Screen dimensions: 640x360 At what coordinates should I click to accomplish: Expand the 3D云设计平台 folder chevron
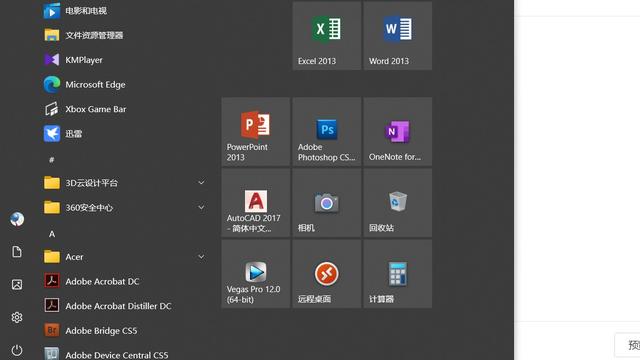tap(201, 182)
